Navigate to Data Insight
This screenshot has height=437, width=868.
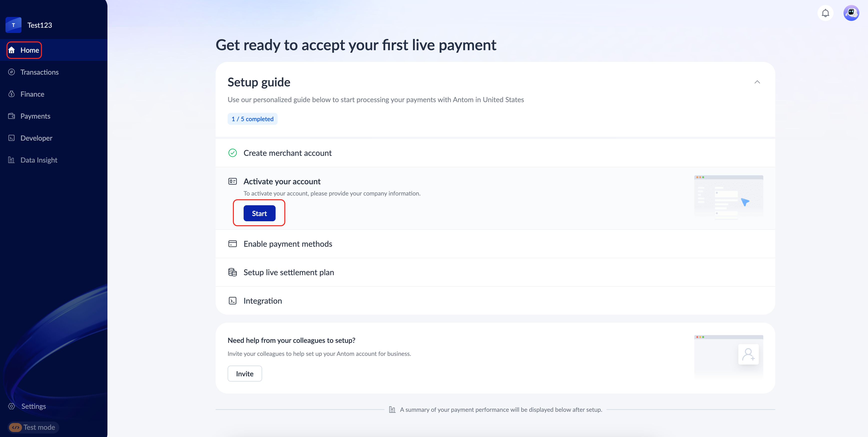(x=39, y=160)
